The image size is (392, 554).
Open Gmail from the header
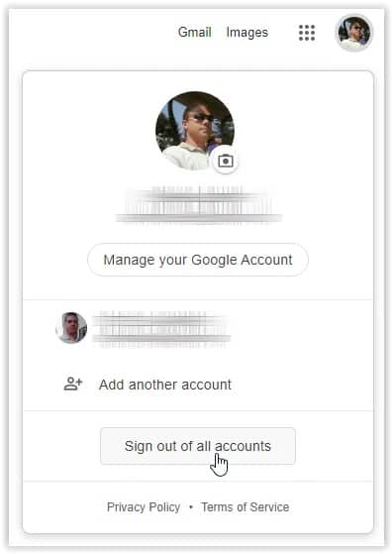coord(195,32)
